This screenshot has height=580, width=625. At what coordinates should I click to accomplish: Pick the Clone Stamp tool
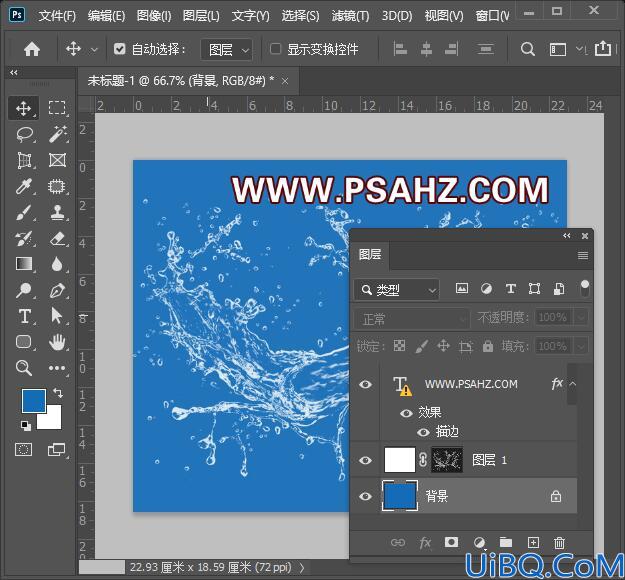point(57,212)
